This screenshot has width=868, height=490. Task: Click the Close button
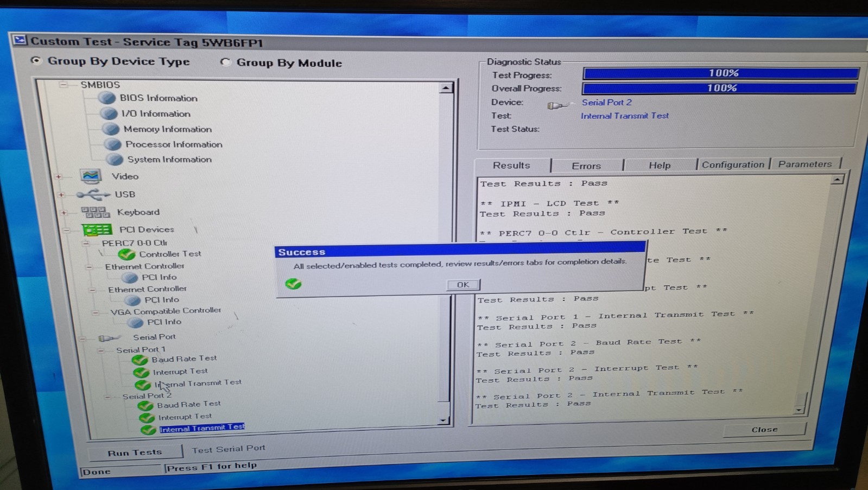(x=764, y=429)
